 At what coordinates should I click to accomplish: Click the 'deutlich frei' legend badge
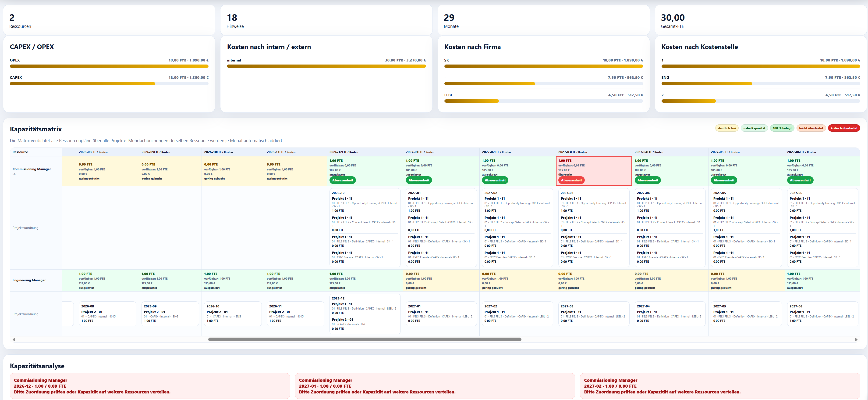pyautogui.click(x=726, y=128)
